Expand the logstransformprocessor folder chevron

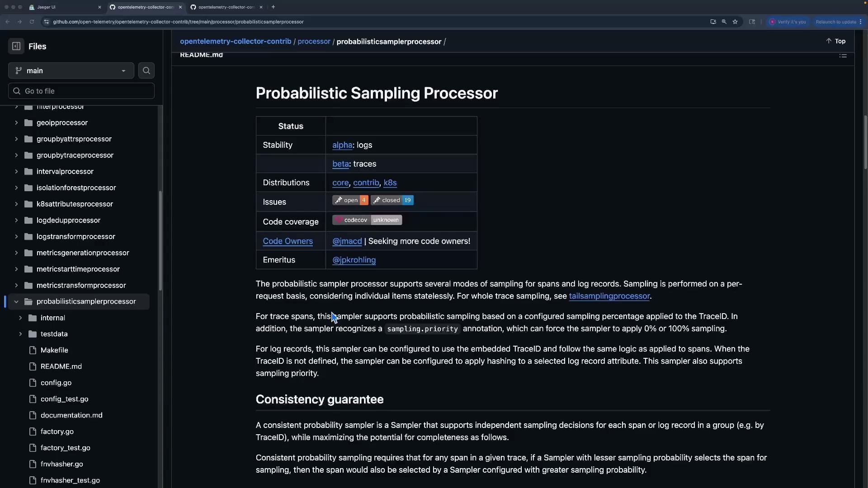point(16,236)
